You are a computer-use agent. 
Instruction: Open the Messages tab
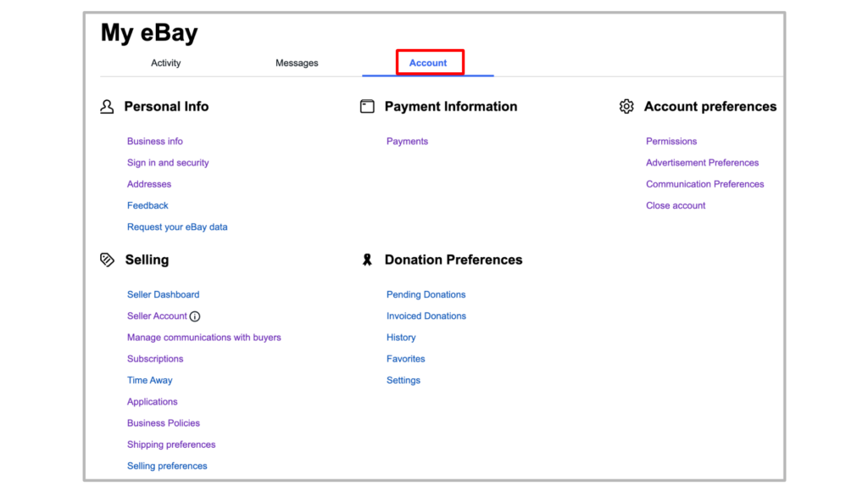tap(297, 63)
